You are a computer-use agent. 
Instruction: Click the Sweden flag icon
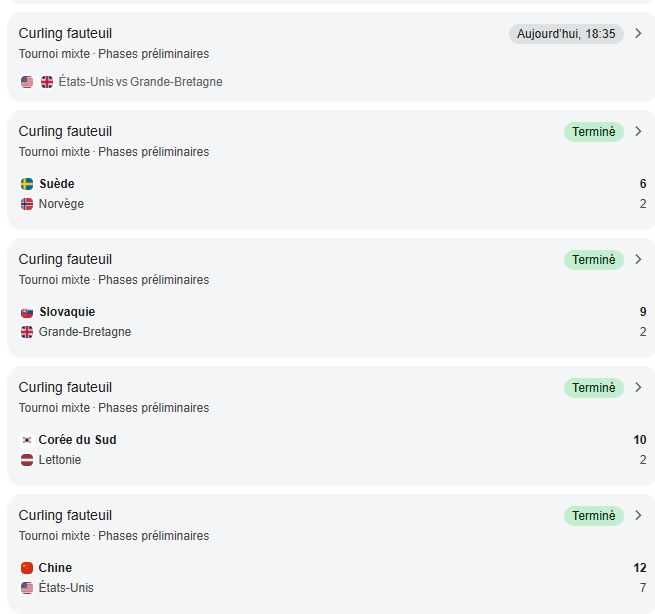tap(27, 184)
